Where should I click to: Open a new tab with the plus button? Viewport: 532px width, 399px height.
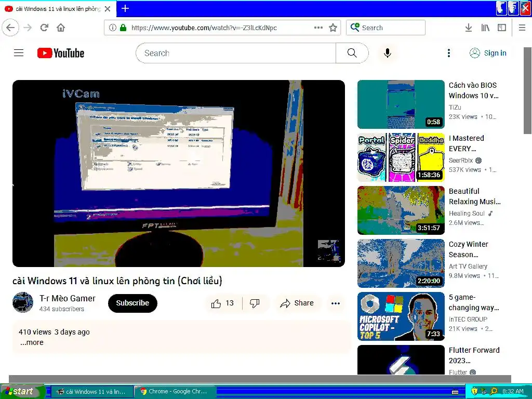[x=125, y=8]
